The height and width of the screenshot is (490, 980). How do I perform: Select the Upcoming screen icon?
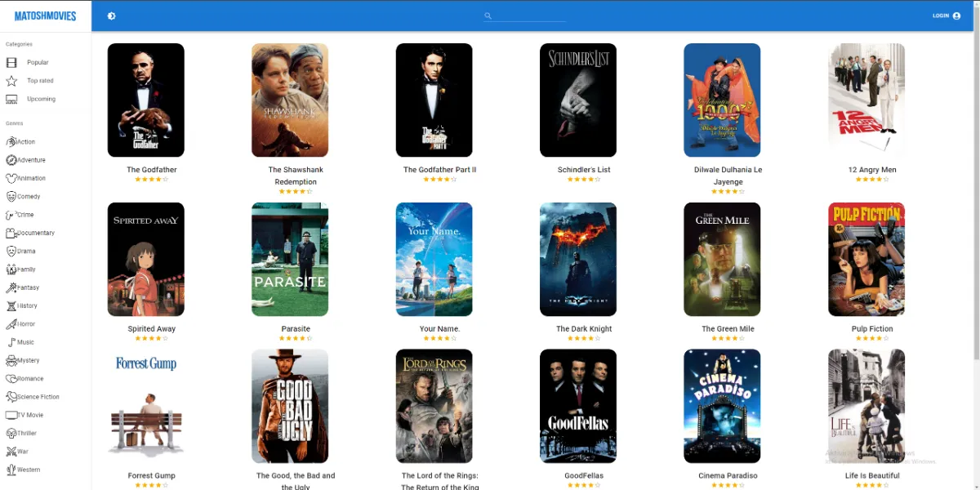11,99
